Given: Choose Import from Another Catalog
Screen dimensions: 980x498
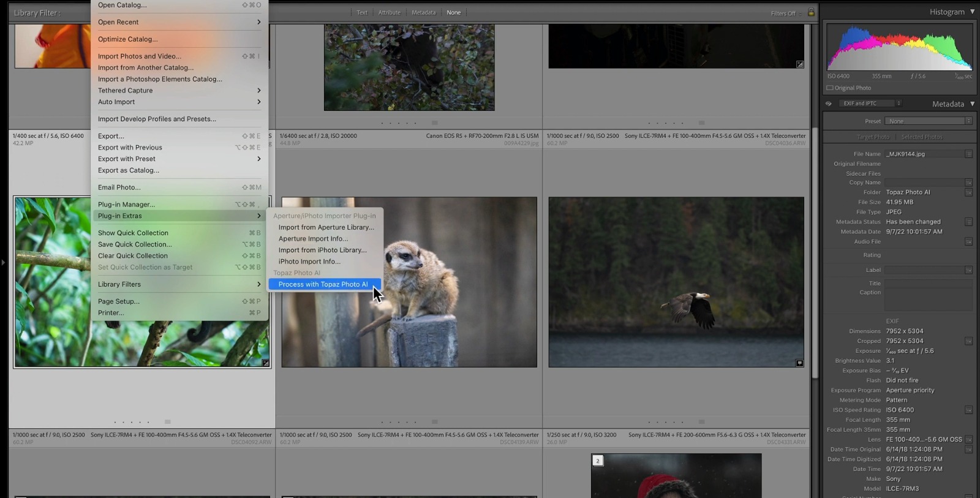Looking at the screenshot, I should click(x=179, y=67).
